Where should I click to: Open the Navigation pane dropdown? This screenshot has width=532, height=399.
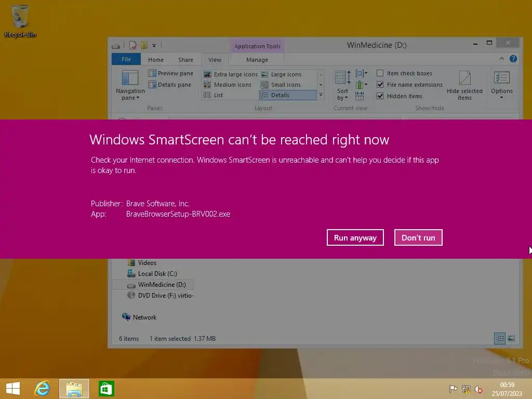(130, 85)
